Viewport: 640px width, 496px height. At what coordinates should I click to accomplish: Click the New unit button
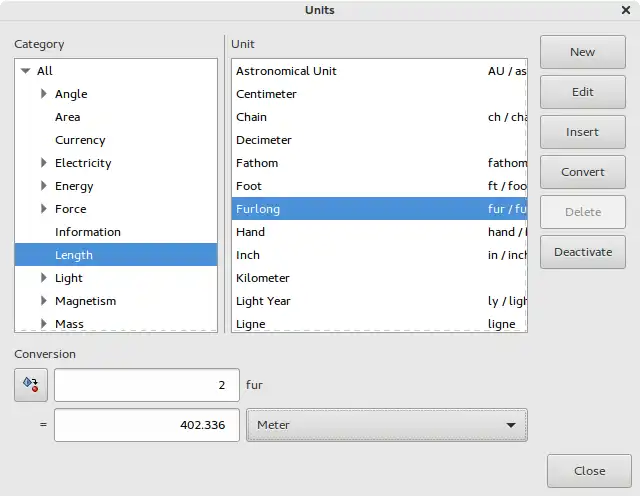(582, 52)
